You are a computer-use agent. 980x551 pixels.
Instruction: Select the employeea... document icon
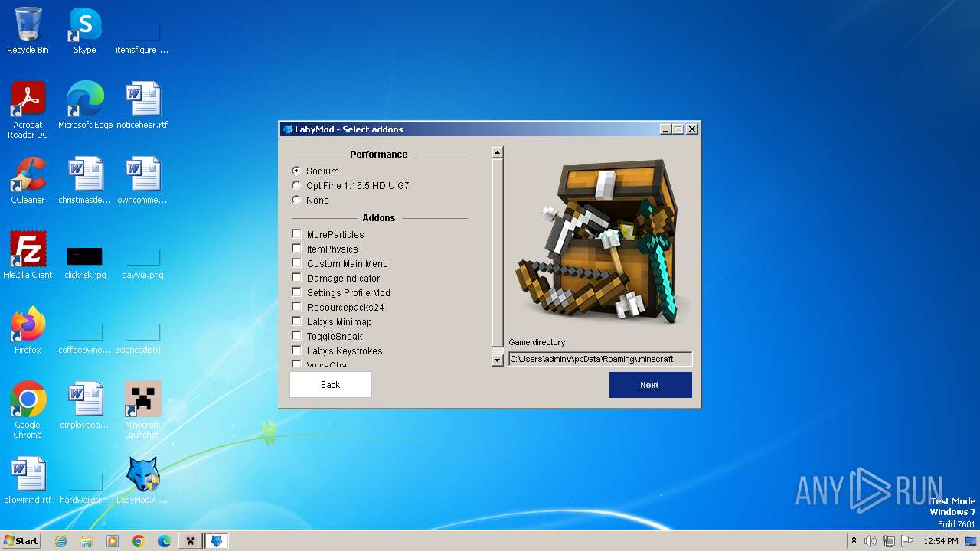pyautogui.click(x=85, y=406)
